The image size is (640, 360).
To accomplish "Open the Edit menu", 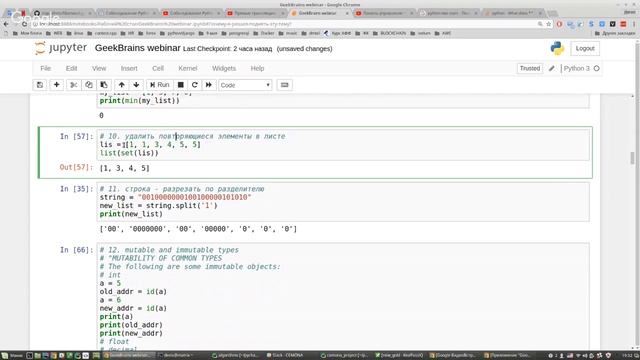I will tap(71, 69).
